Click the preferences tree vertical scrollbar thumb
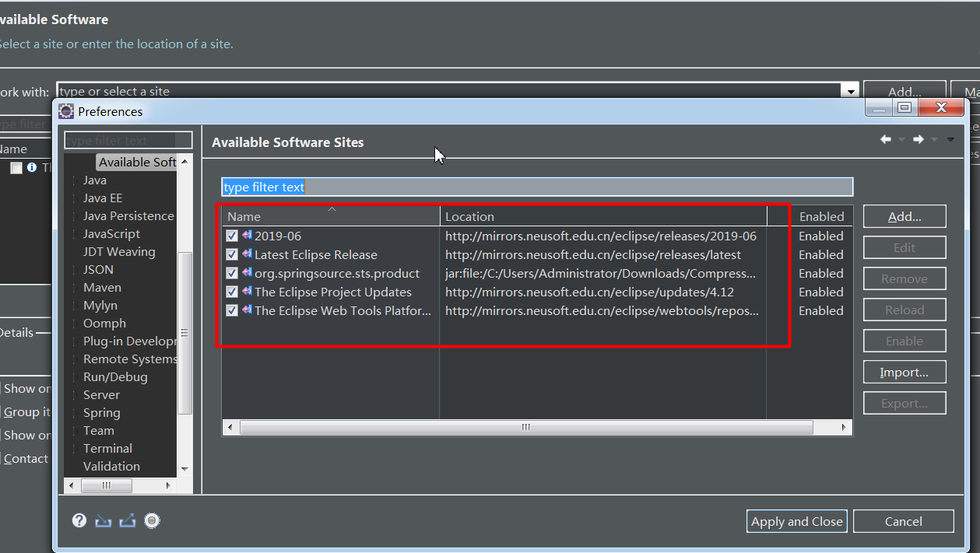Viewport: 980px width, 553px height. point(184,333)
